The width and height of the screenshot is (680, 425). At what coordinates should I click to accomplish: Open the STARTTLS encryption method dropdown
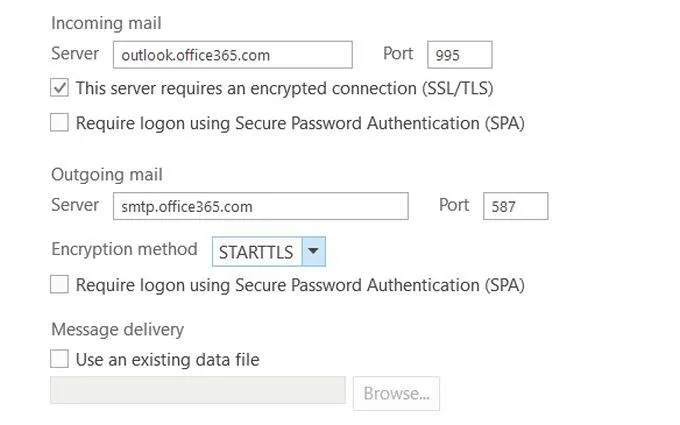point(256,252)
